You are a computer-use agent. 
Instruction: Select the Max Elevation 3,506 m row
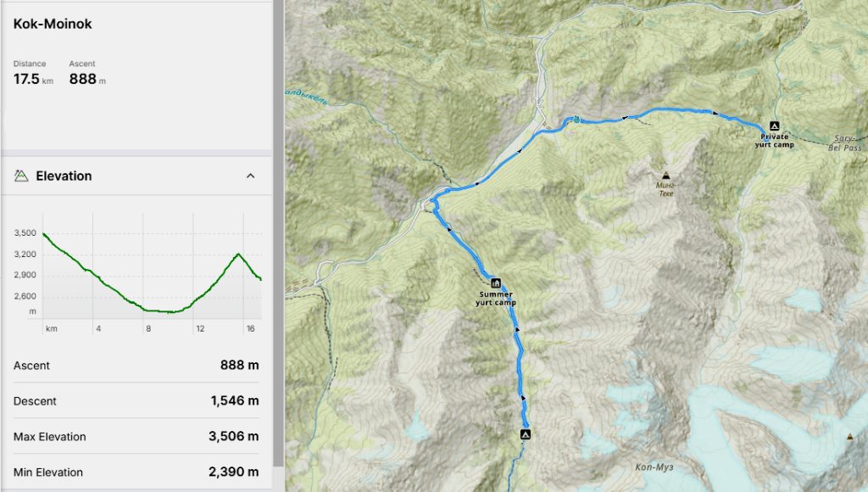click(x=136, y=436)
